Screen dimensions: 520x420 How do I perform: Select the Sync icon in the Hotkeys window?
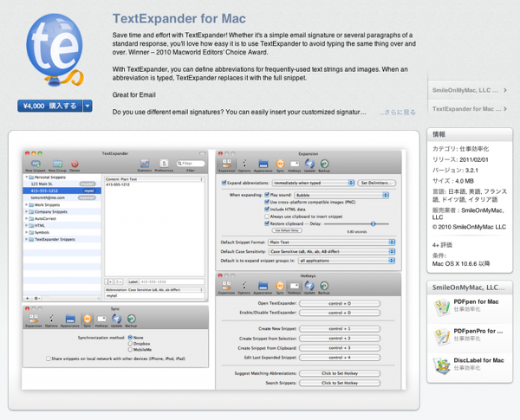click(x=280, y=286)
